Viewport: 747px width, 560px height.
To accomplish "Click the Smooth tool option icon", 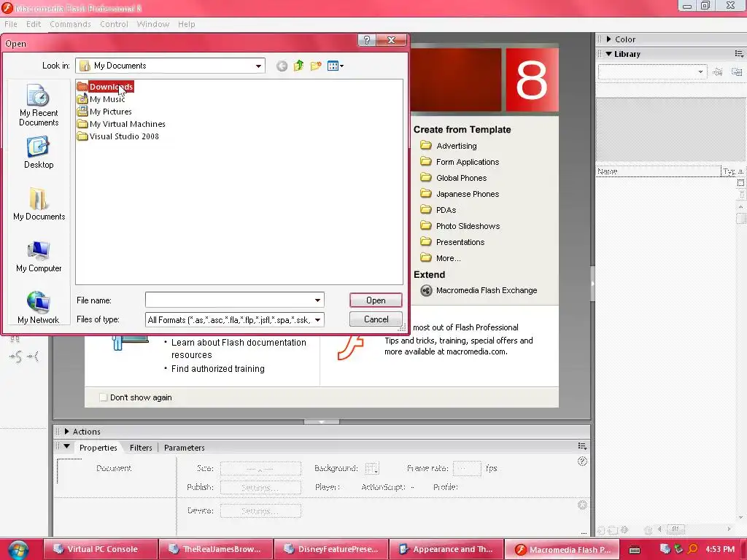I will click(15, 356).
